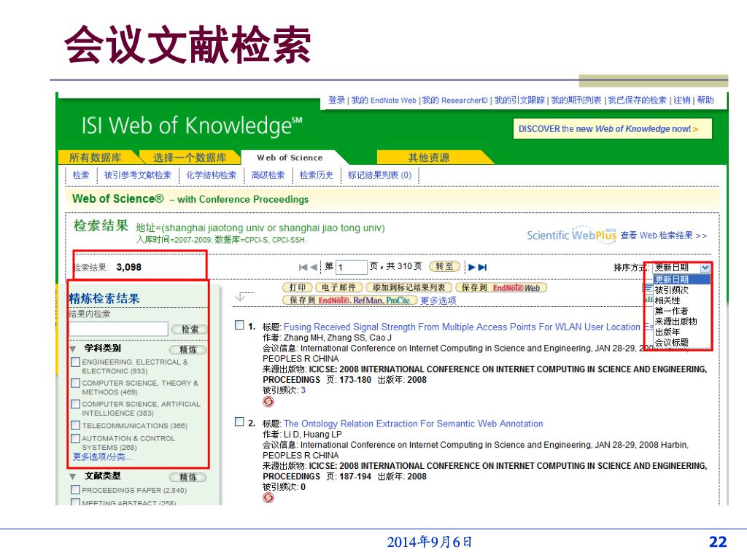Click 电子邮件 button
The height and width of the screenshot is (560, 747).
pyautogui.click(x=338, y=287)
